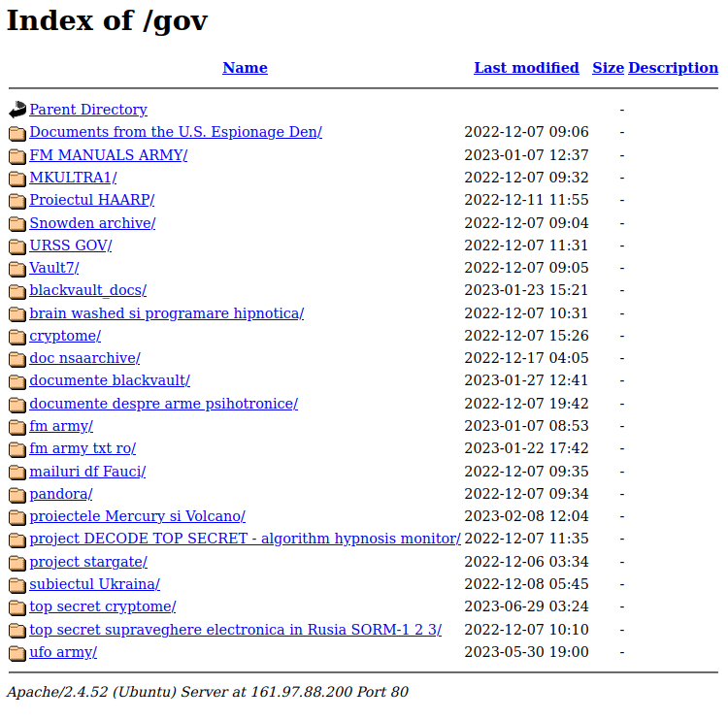This screenshot has height=720, width=728.
Task: Click folder icon next to doc nsaarchive
Action: pos(17,359)
